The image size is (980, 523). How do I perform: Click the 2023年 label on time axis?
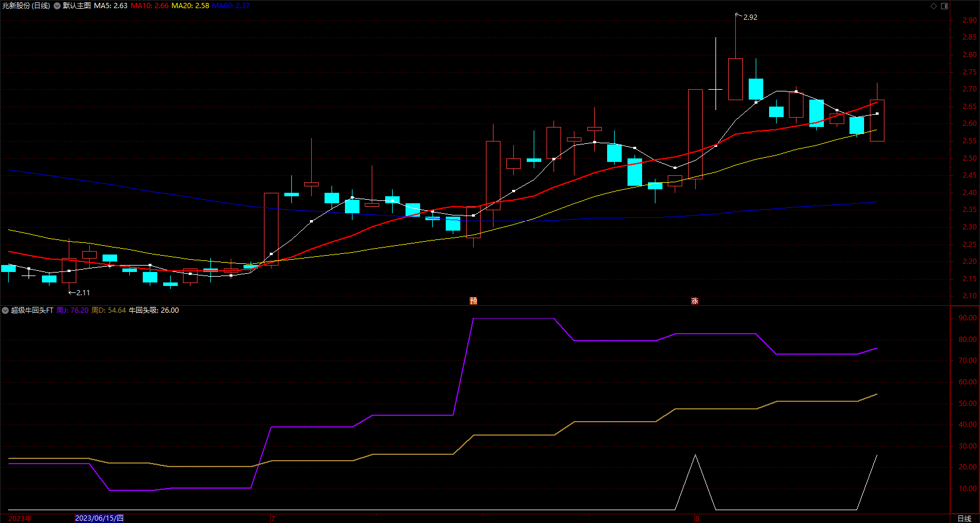point(20,518)
